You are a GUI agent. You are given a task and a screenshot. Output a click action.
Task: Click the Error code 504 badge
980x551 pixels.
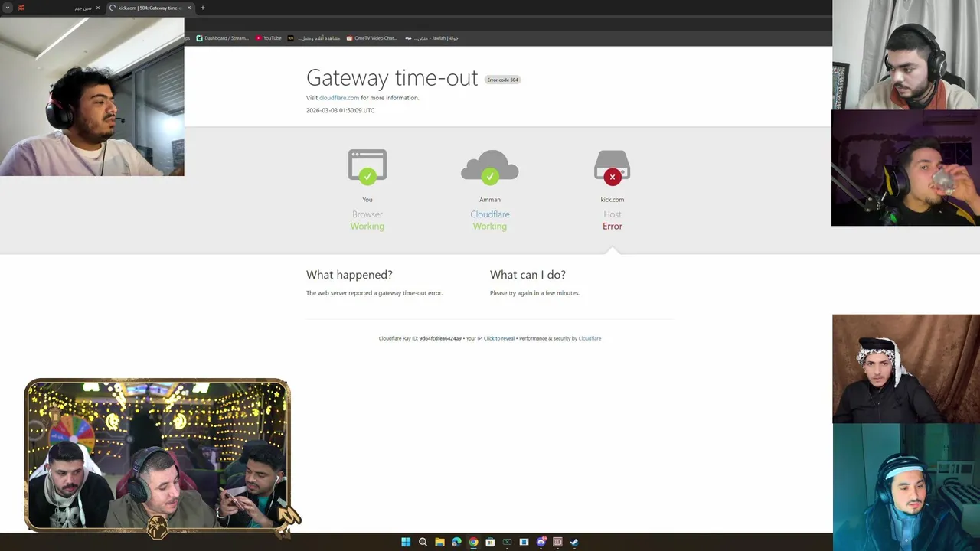pos(502,80)
